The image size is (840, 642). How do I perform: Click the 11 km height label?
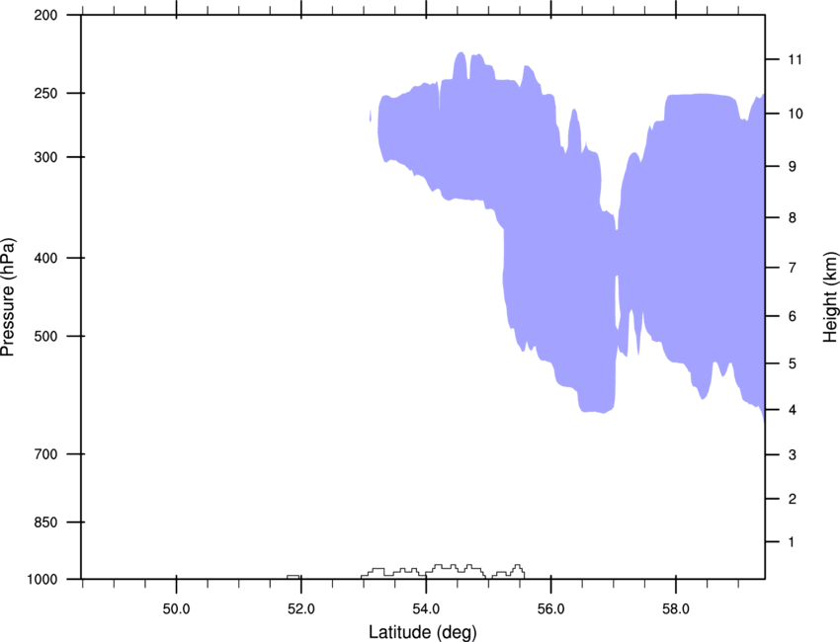pyautogui.click(x=795, y=59)
